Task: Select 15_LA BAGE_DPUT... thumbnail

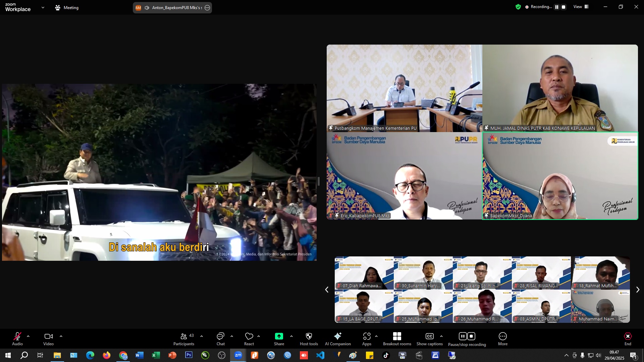Action: [x=364, y=306]
